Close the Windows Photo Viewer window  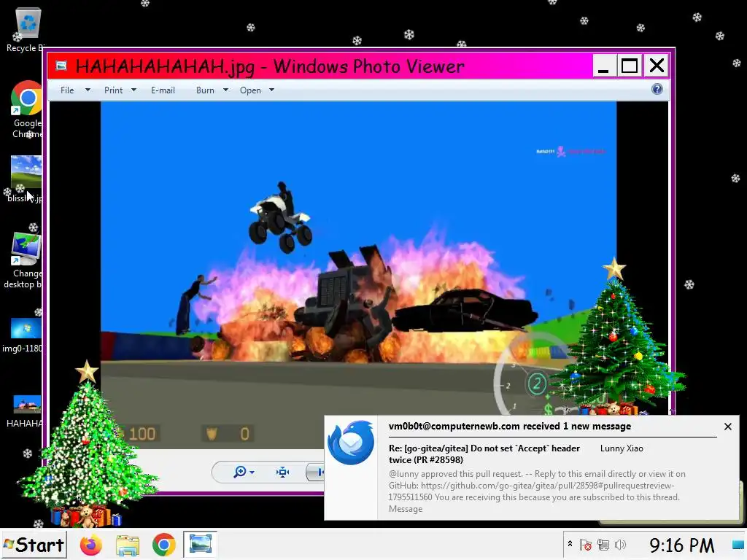click(x=657, y=66)
